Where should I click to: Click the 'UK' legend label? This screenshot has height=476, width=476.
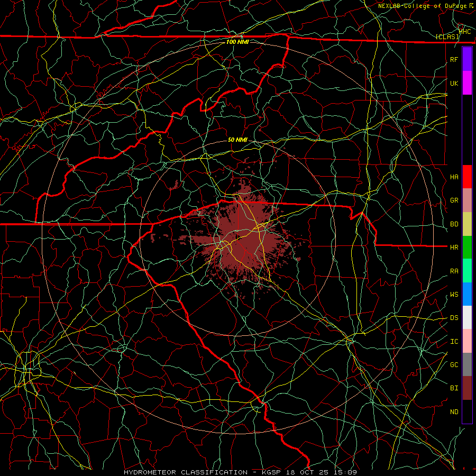[x=454, y=83]
